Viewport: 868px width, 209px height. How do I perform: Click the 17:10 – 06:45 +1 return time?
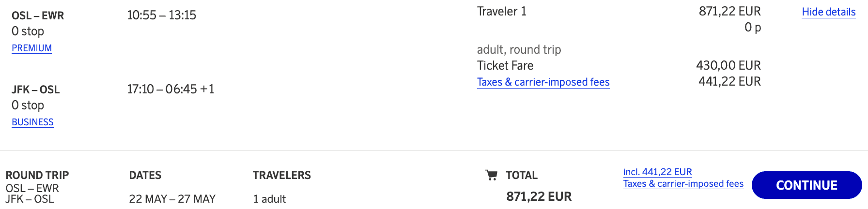tap(170, 90)
